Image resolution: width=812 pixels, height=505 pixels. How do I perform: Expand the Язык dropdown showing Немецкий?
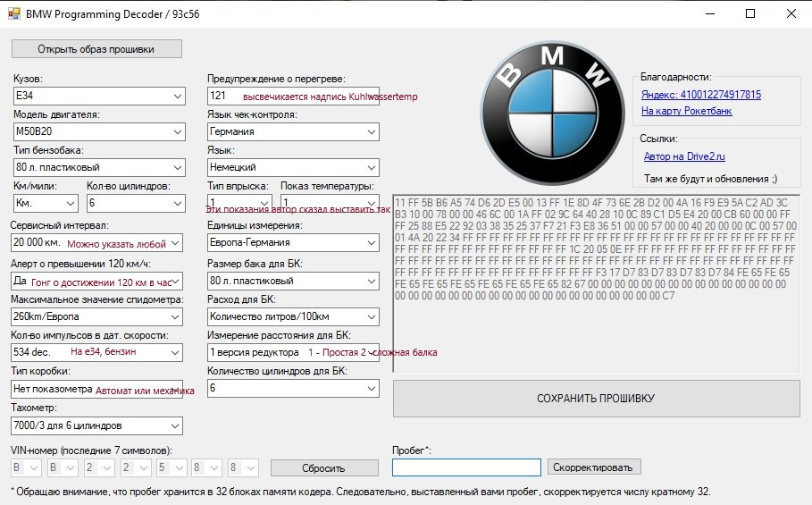tap(293, 167)
